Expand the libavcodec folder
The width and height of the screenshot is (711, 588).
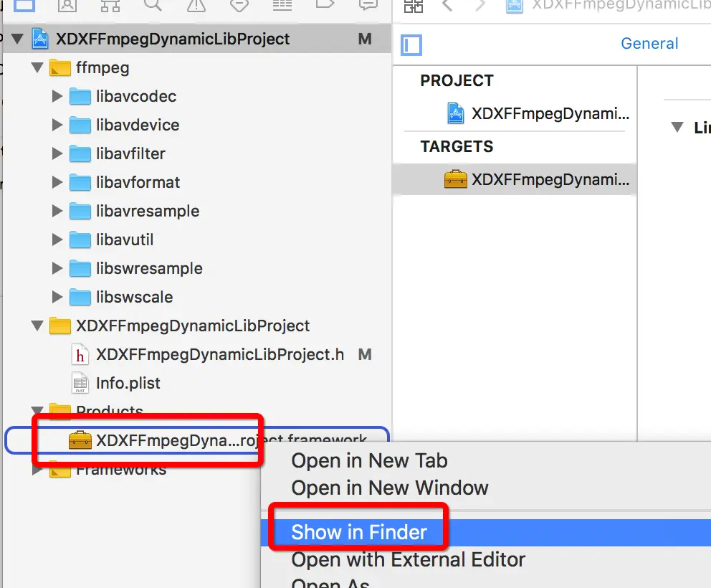point(57,96)
